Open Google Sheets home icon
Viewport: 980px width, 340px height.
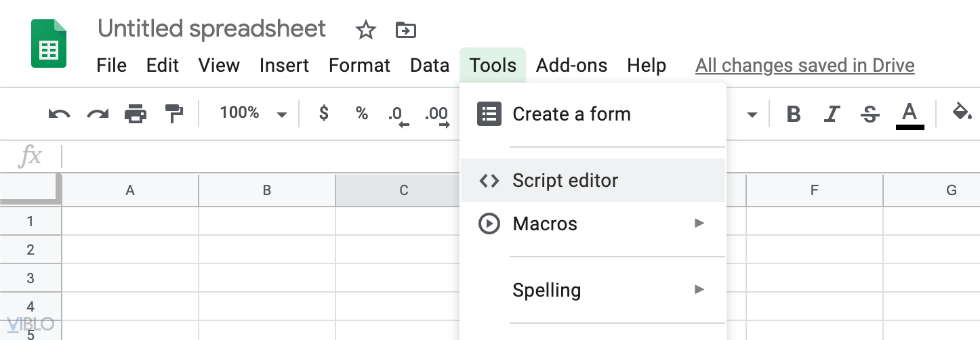click(x=49, y=43)
